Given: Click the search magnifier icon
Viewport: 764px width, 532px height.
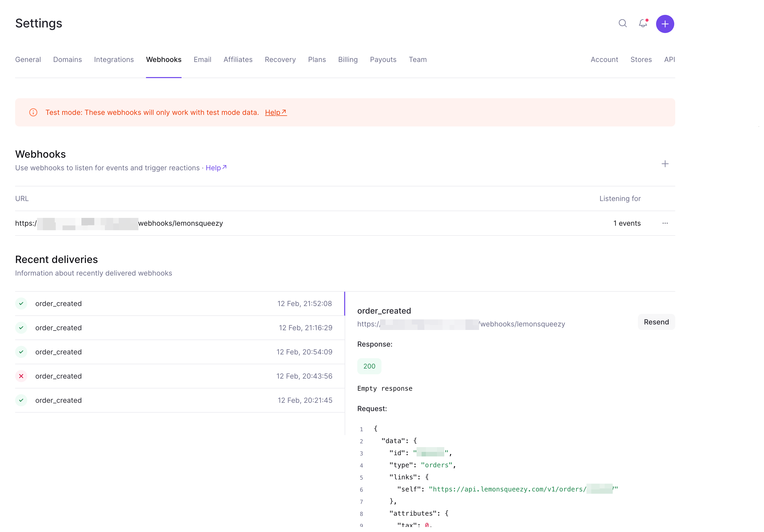Looking at the screenshot, I should pyautogui.click(x=623, y=23).
